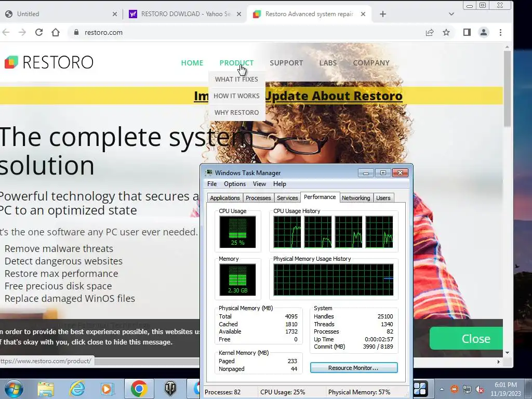Open the orange tray notification icon
532x399 pixels.
pyautogui.click(x=455, y=389)
